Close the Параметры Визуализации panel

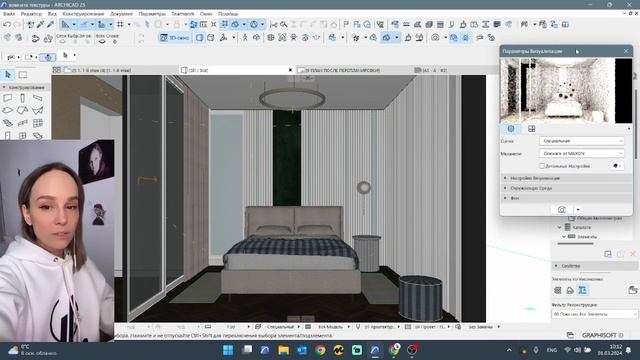tap(626, 51)
